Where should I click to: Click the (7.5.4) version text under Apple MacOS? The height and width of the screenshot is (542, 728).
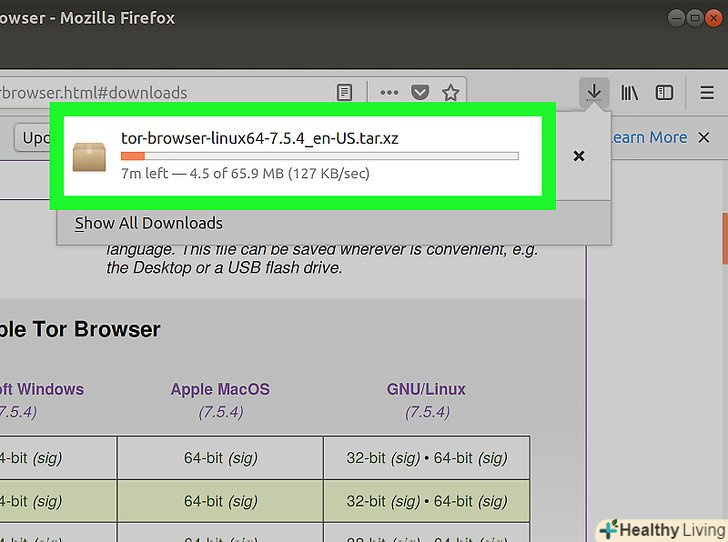pyautogui.click(x=221, y=412)
